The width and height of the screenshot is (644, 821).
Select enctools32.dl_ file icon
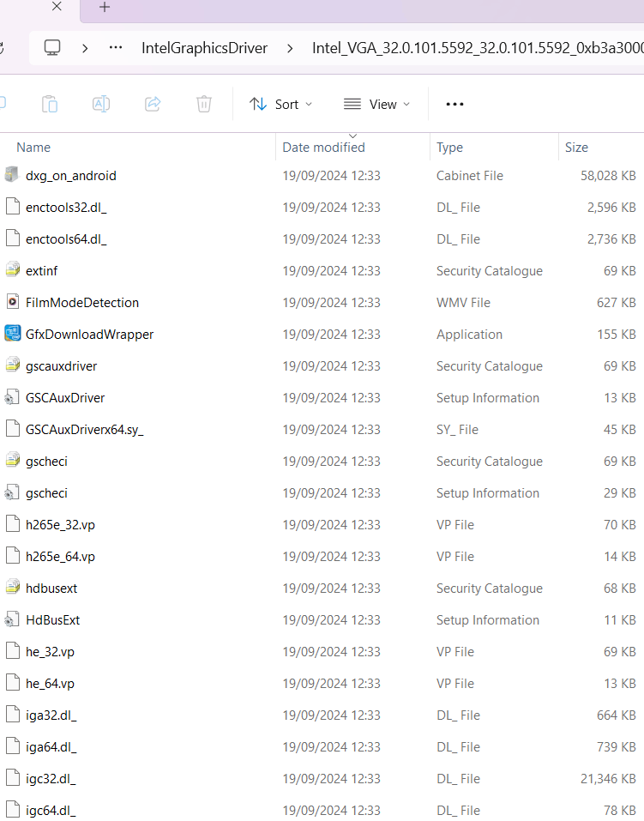click(13, 208)
